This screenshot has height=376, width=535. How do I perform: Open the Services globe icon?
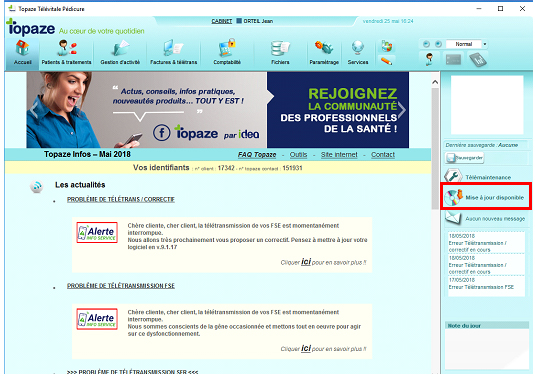(358, 52)
